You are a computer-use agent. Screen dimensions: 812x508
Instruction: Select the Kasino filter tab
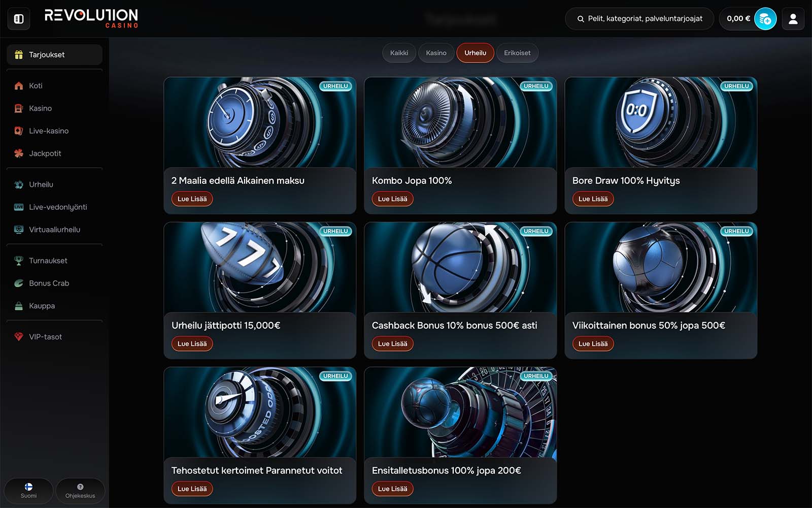click(436, 53)
